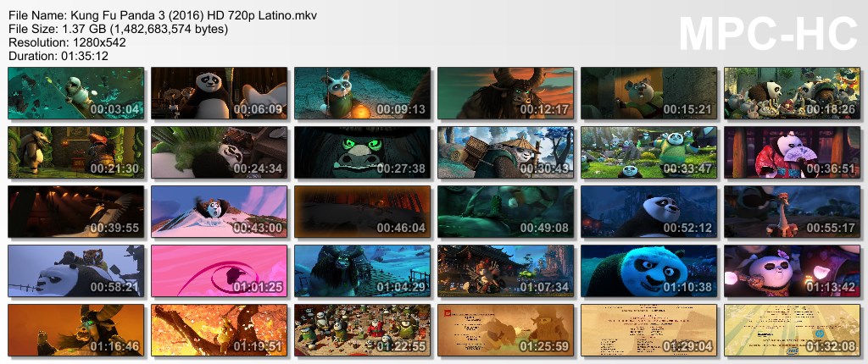
Task: Select the thumbnail timestamped 00:33:47
Action: point(648,152)
